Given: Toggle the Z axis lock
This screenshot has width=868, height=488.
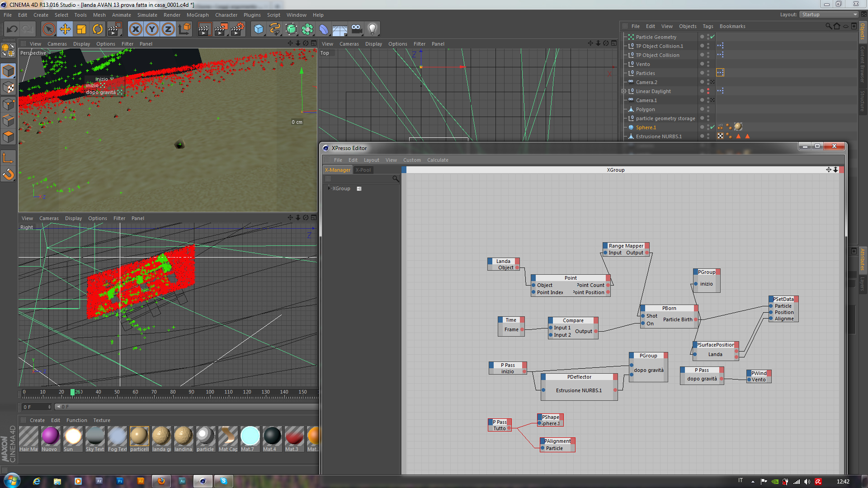Looking at the screenshot, I should tap(168, 29).
